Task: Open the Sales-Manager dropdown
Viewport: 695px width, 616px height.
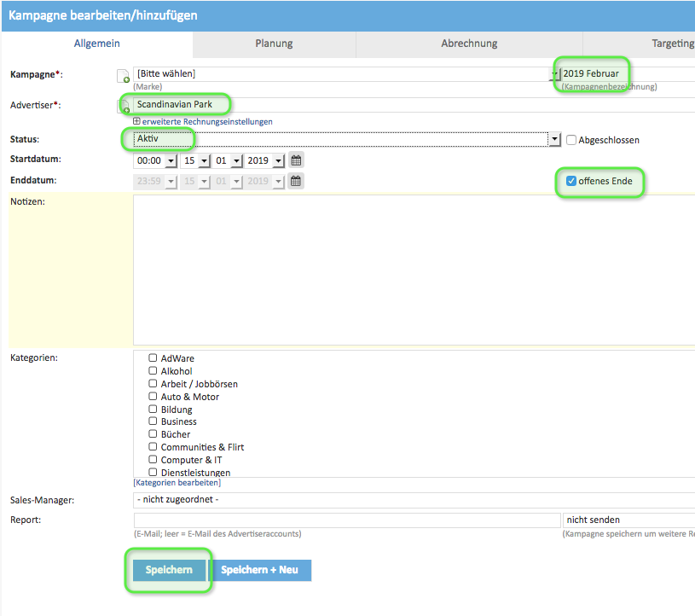Action: (414, 500)
